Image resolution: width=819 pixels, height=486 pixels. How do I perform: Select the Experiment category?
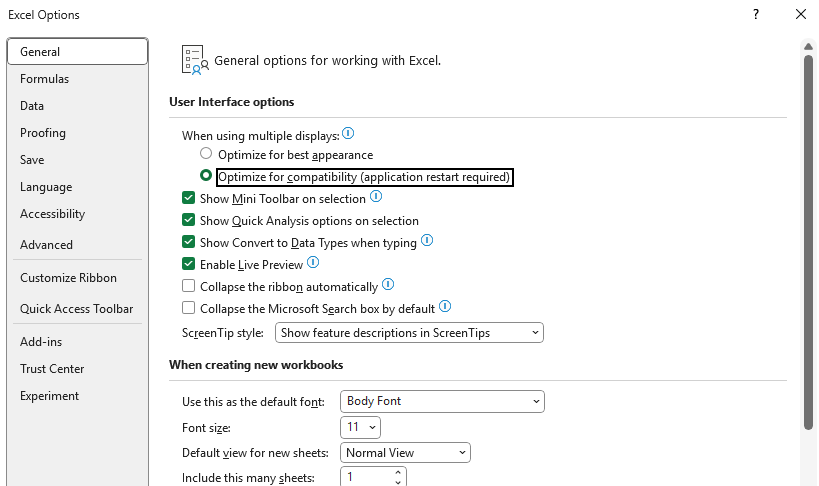coord(77,396)
